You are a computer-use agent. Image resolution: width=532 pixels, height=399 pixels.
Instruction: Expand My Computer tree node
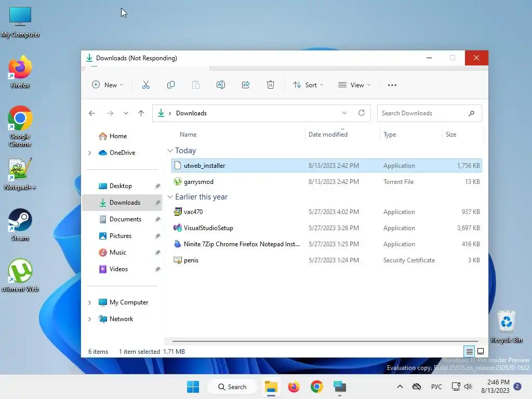tap(89, 303)
